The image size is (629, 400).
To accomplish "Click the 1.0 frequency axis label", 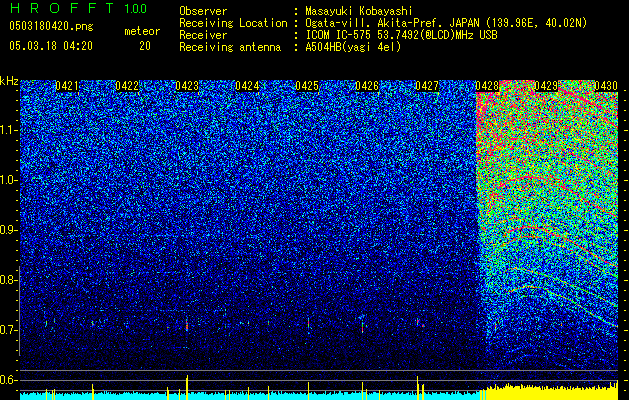I will 9,180.
